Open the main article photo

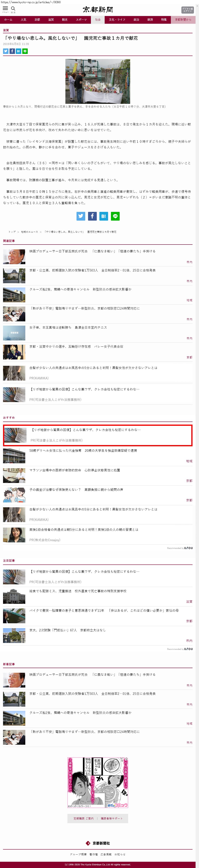click(98, 81)
